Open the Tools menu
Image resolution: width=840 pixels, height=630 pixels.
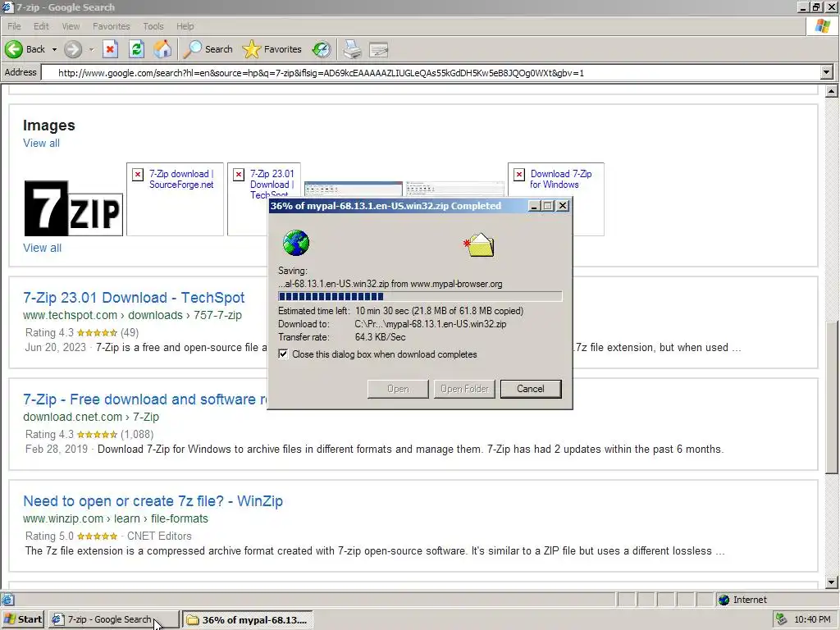[x=153, y=26]
